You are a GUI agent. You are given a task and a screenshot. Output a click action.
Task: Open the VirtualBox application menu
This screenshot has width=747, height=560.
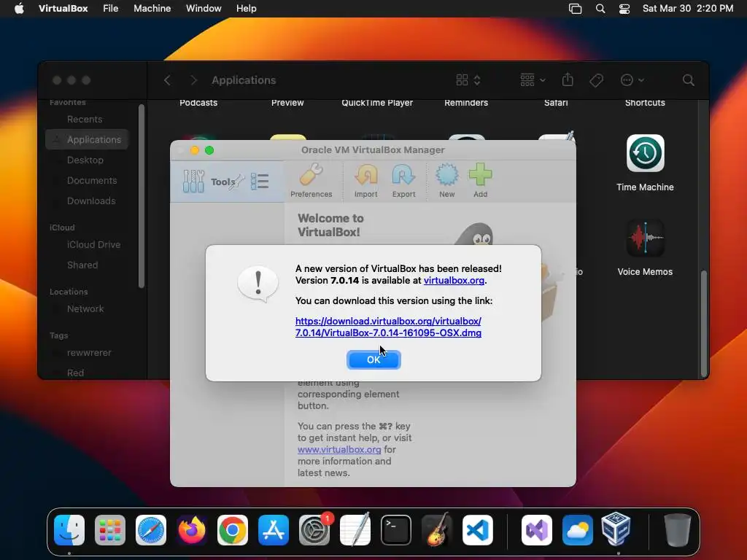coord(63,8)
